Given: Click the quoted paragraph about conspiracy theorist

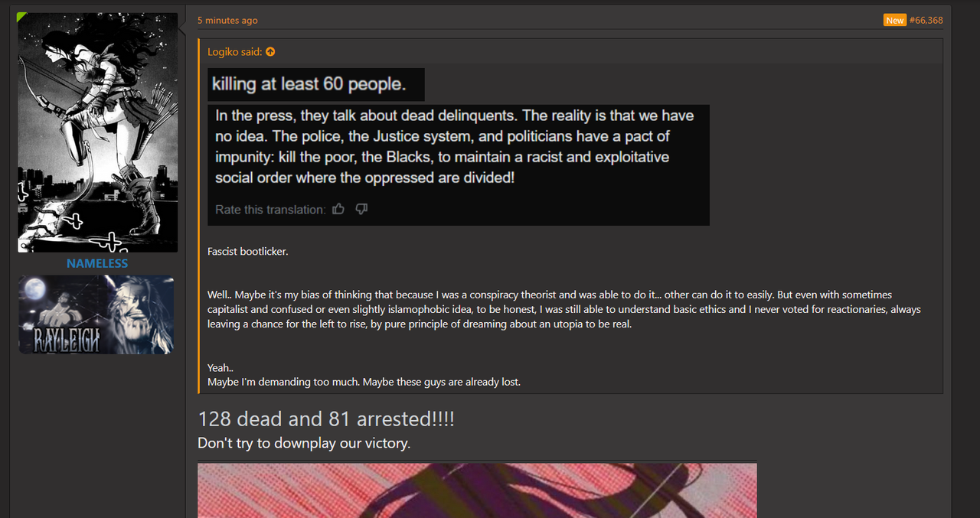Looking at the screenshot, I should 564,309.
